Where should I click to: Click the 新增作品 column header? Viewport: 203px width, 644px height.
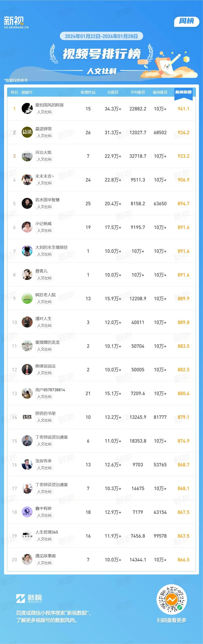(88, 92)
